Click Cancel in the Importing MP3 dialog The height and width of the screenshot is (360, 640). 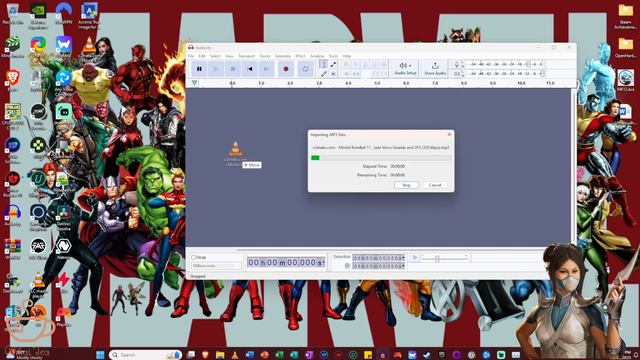435,185
